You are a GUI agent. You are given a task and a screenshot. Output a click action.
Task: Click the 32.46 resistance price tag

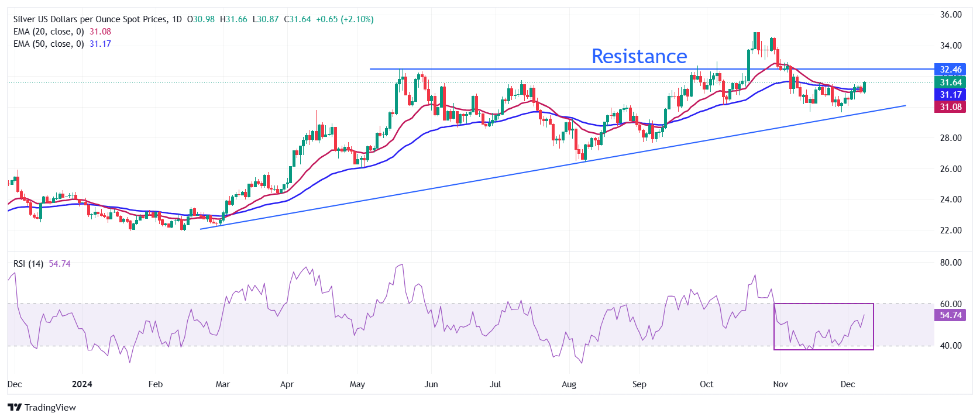[x=951, y=70]
